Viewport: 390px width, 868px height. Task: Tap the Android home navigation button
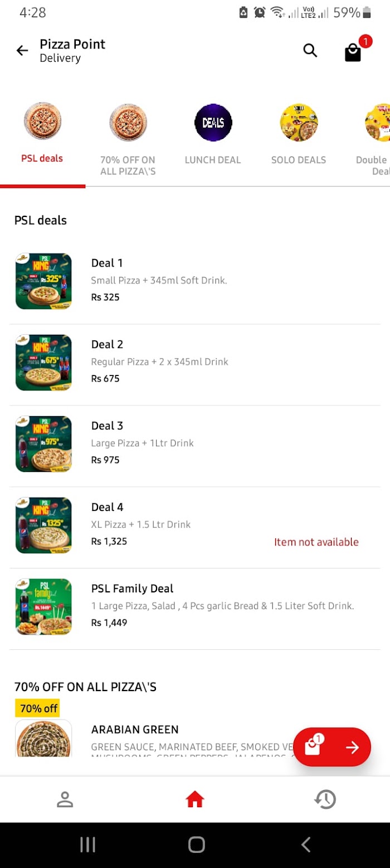197,845
